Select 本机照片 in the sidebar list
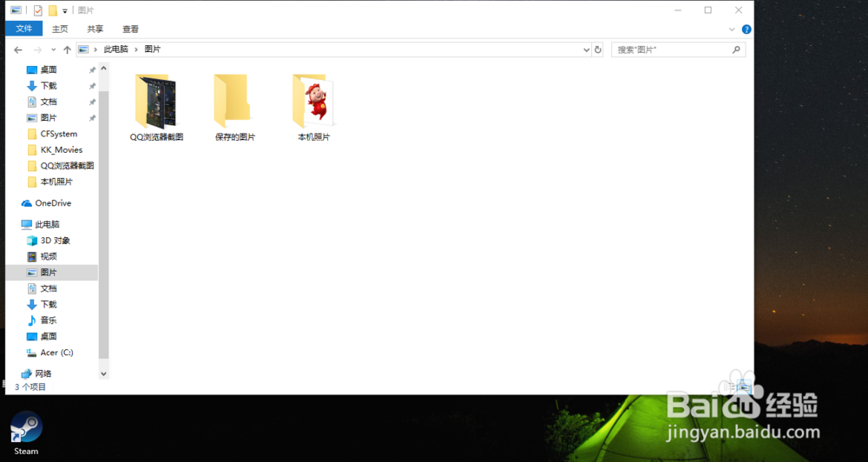This screenshot has width=868, height=462. tap(56, 181)
